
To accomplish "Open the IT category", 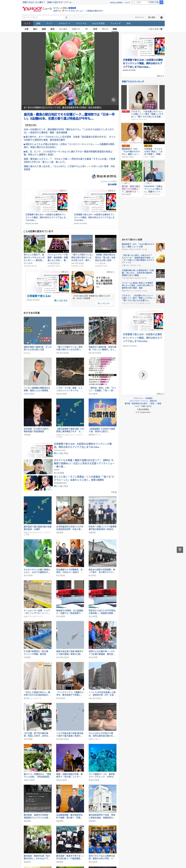I will click(86, 29).
